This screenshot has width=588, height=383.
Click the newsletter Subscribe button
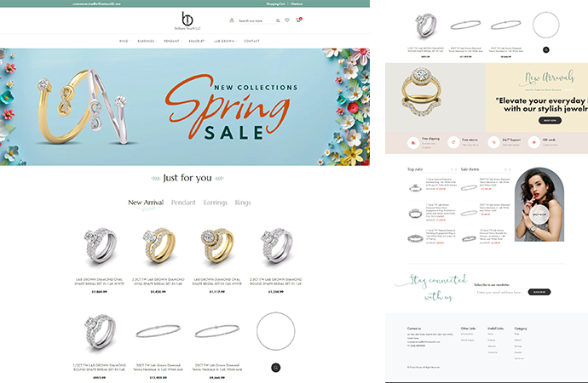(x=539, y=292)
